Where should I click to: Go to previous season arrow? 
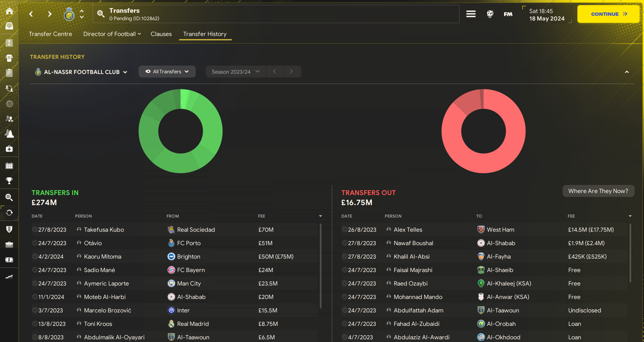[274, 72]
